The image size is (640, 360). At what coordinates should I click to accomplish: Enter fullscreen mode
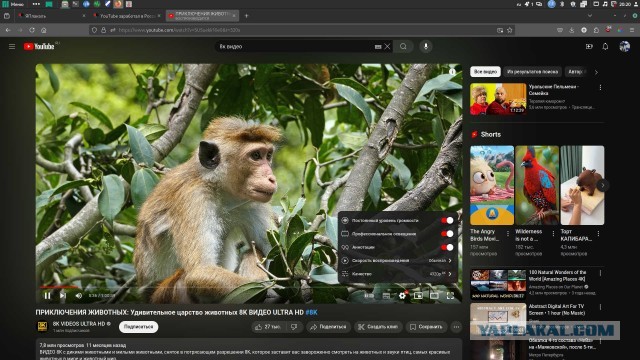[x=450, y=296]
